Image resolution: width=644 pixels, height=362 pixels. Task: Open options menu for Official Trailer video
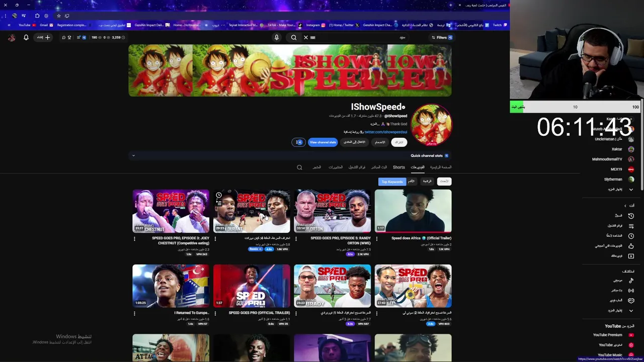click(x=215, y=313)
